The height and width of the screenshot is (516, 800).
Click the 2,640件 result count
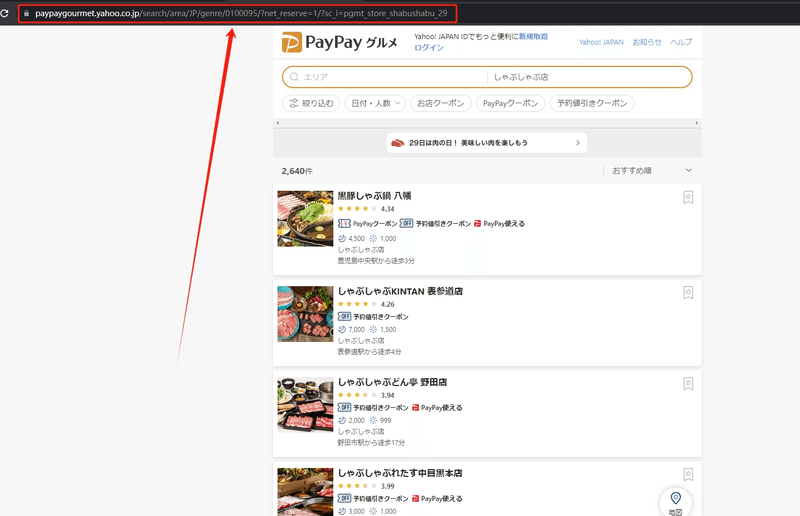click(x=297, y=171)
